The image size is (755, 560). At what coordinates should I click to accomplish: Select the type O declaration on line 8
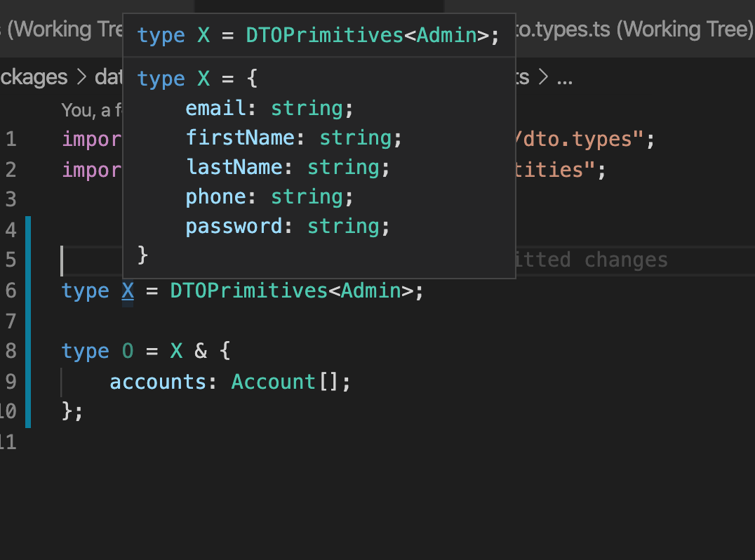127,351
